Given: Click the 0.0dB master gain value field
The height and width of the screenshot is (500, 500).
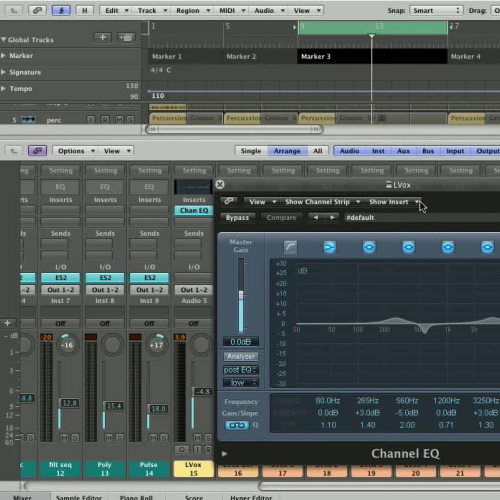Looking at the screenshot, I should coord(241,342).
